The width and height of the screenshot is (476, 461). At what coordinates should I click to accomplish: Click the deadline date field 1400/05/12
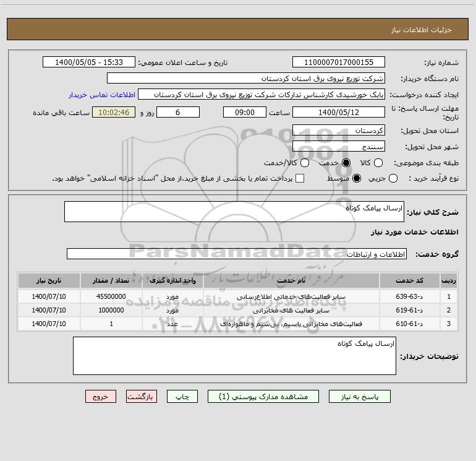click(x=339, y=112)
